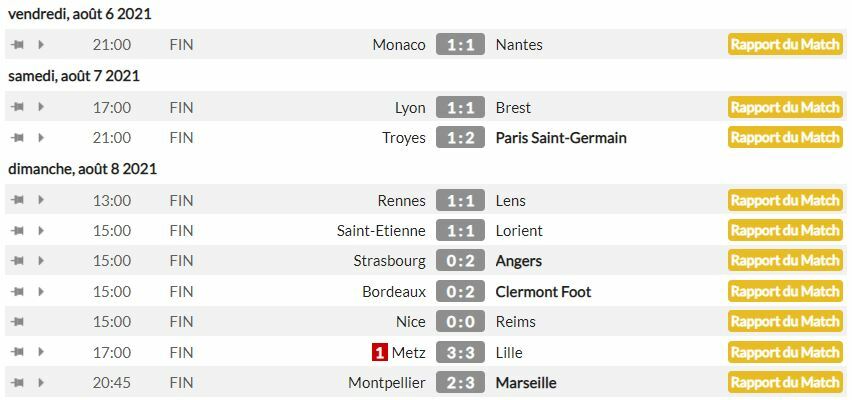Click the pin icon on Rennes vs Lens row

pos(18,201)
